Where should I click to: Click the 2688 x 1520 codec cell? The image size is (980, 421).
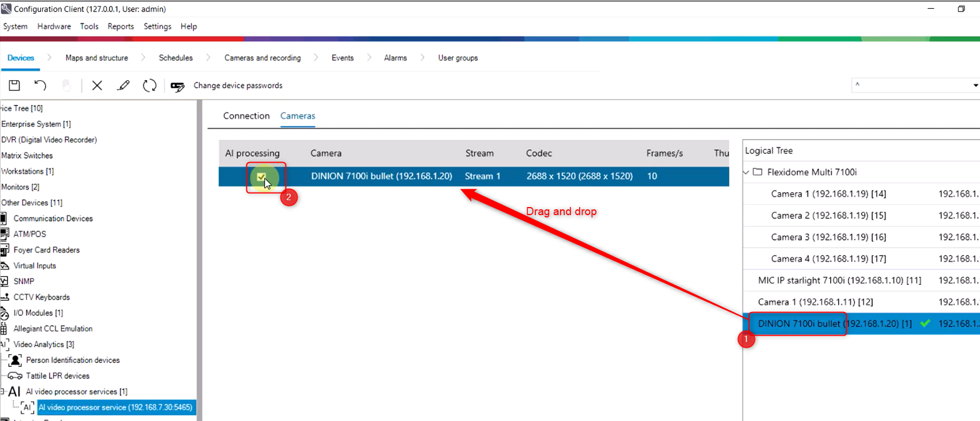coord(579,176)
